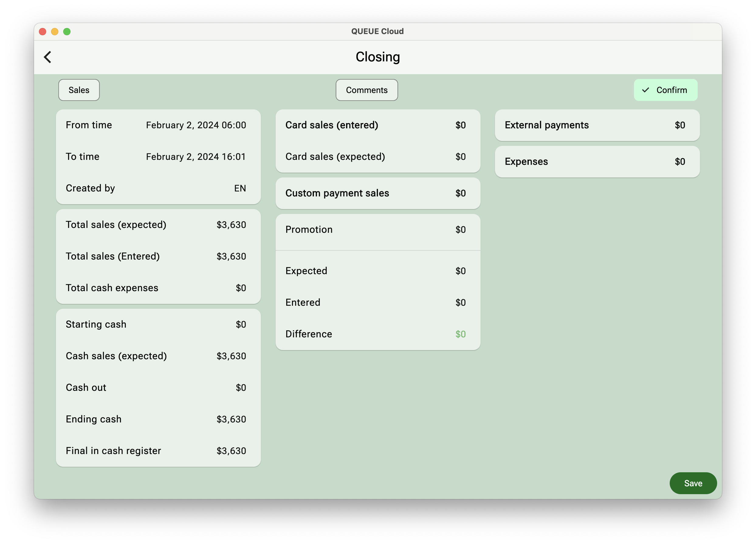Viewport: 756px width, 544px height.
Task: Click the Card sales (entered) row icon
Action: 378,124
